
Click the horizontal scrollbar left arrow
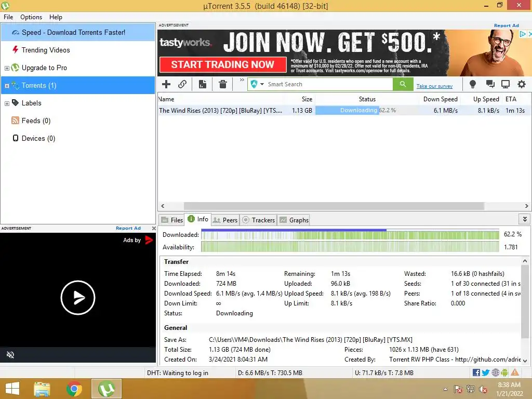[x=163, y=206]
